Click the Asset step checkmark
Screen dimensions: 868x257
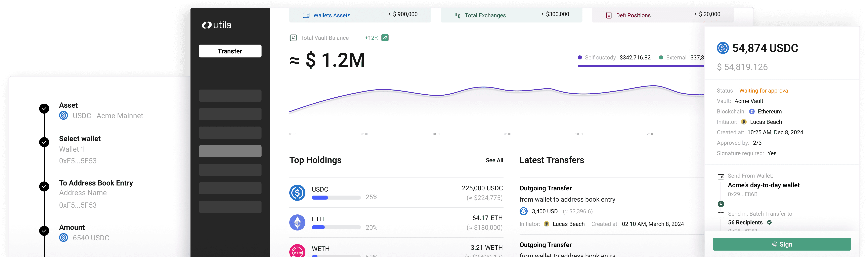(x=44, y=108)
